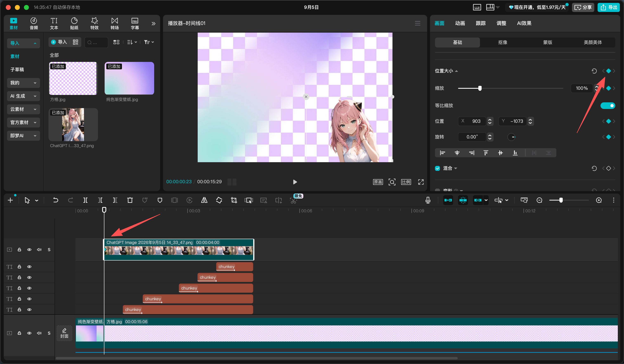Open the player panel menu icon

(x=418, y=23)
